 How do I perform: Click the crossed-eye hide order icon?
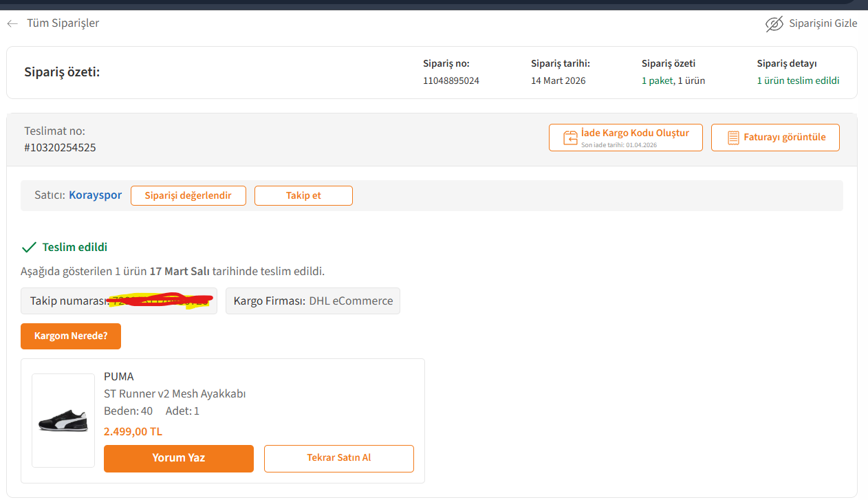(x=774, y=24)
